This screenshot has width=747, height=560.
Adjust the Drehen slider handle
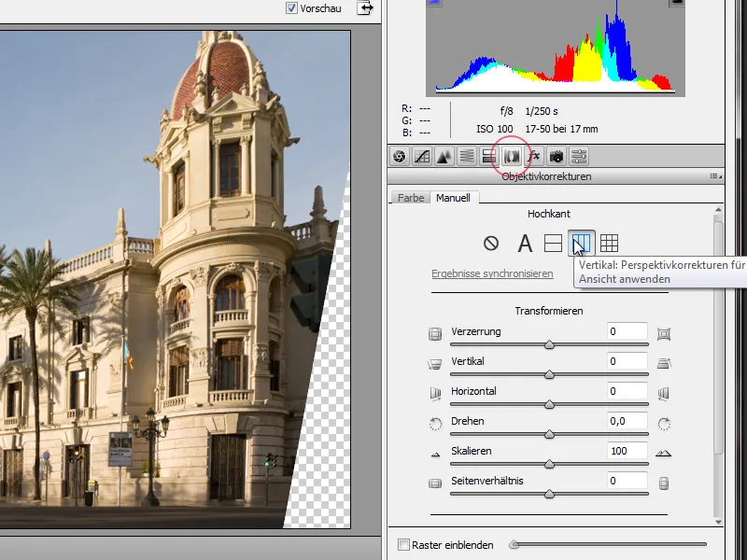pos(549,434)
